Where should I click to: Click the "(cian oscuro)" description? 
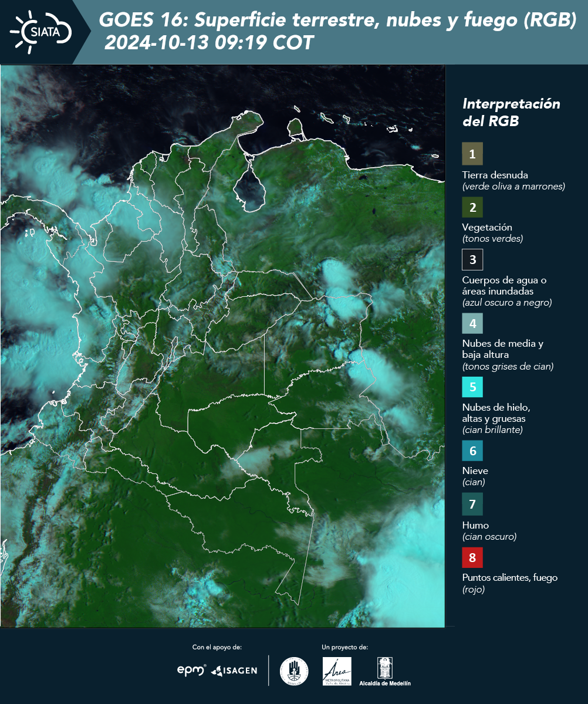click(x=489, y=537)
